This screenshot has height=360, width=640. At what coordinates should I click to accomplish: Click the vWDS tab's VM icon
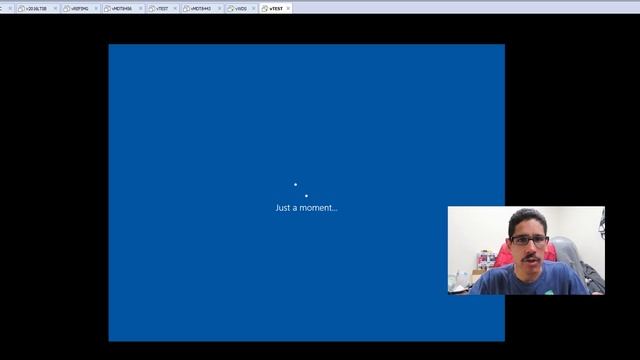[231, 9]
